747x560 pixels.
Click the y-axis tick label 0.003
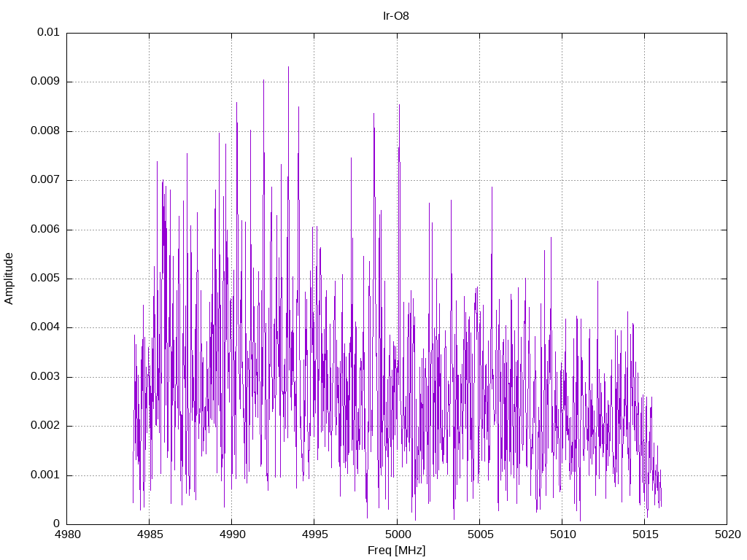(45, 377)
